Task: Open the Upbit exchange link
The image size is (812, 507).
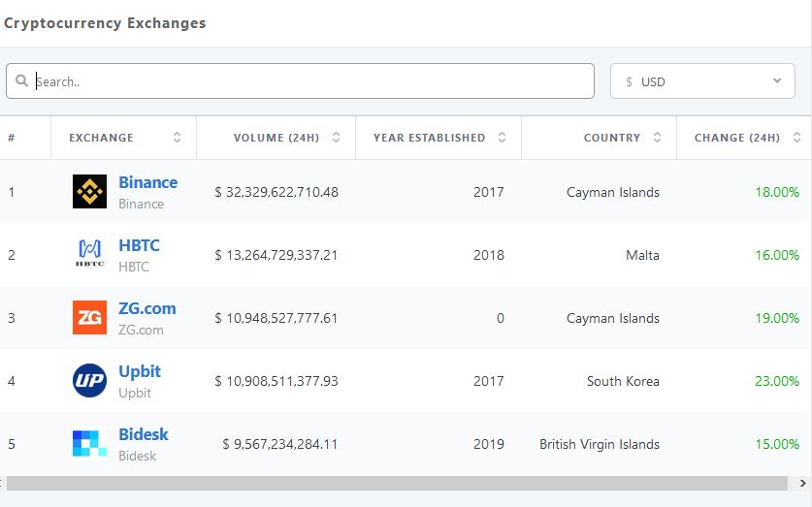Action: coord(140,371)
